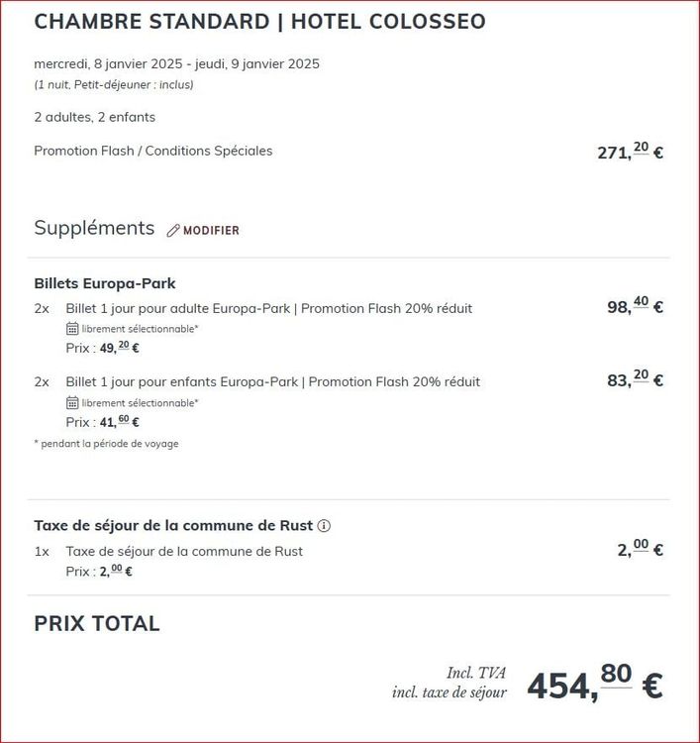Click "librement sélectionnable" under the adult ticket
Screen dimensions: 700x743
[140, 329]
